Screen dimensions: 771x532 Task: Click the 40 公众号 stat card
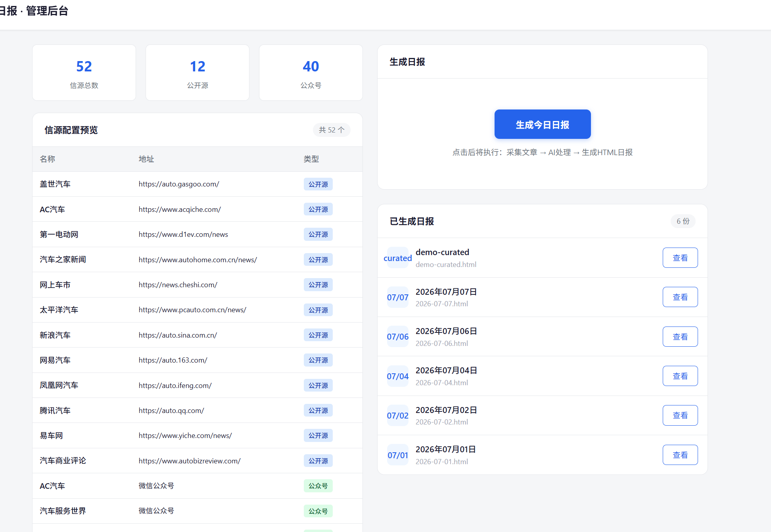[x=311, y=73]
